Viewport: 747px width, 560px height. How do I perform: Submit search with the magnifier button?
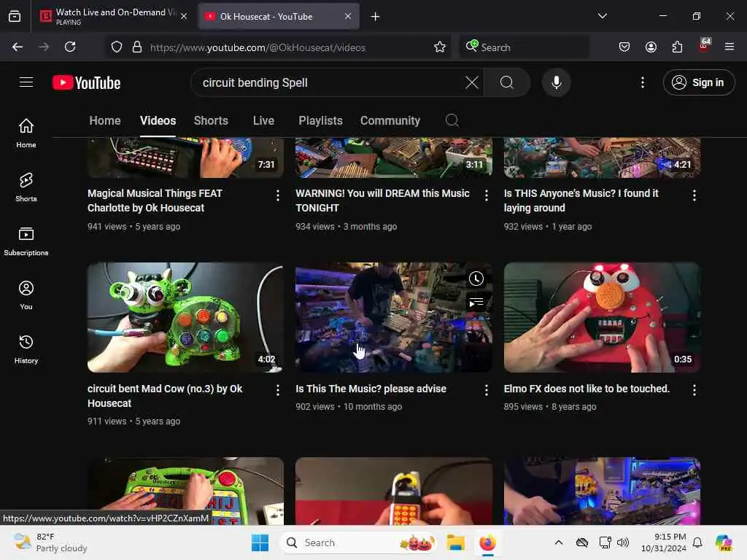click(x=507, y=82)
